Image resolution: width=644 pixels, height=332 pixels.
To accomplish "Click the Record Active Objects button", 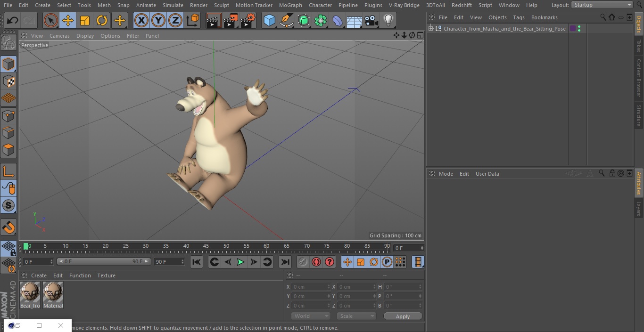I will coord(303,262).
